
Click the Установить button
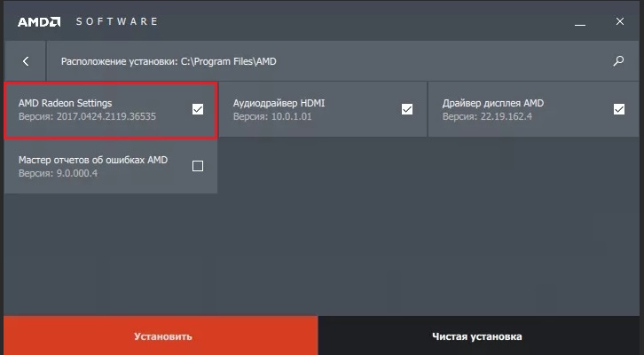161,335
